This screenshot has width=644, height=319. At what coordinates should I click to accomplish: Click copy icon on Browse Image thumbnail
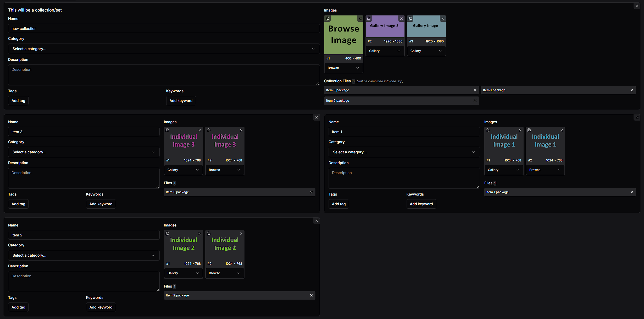click(x=327, y=19)
